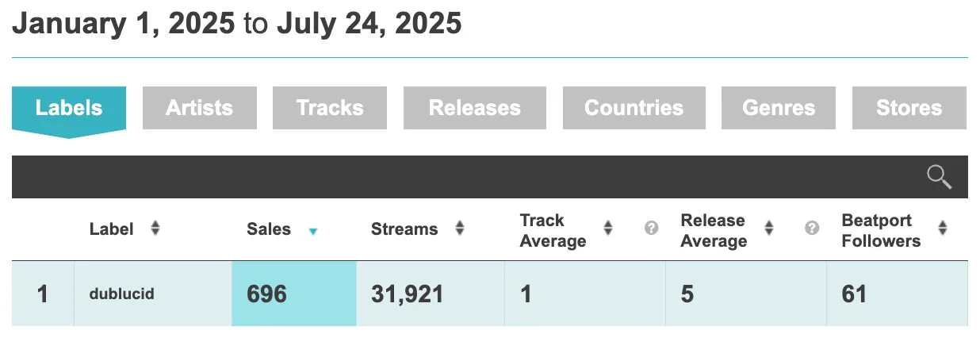Viewport: 980px width, 338px height.
Task: Sort by Release Average arrows icon
Action: click(x=768, y=229)
